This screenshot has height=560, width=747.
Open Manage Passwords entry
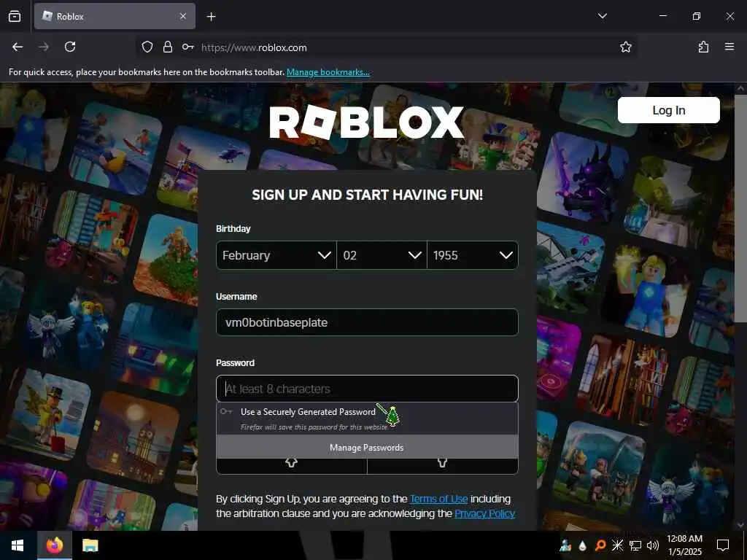click(367, 447)
